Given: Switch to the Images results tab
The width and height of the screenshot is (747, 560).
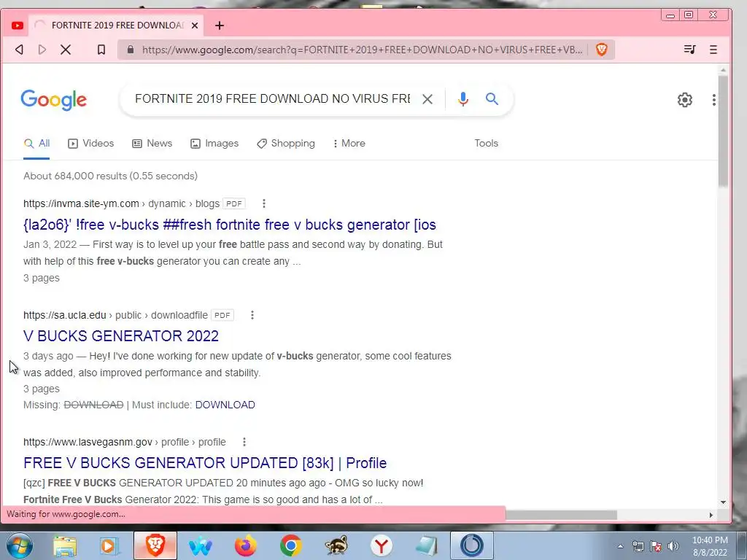Looking at the screenshot, I should pos(214,144).
